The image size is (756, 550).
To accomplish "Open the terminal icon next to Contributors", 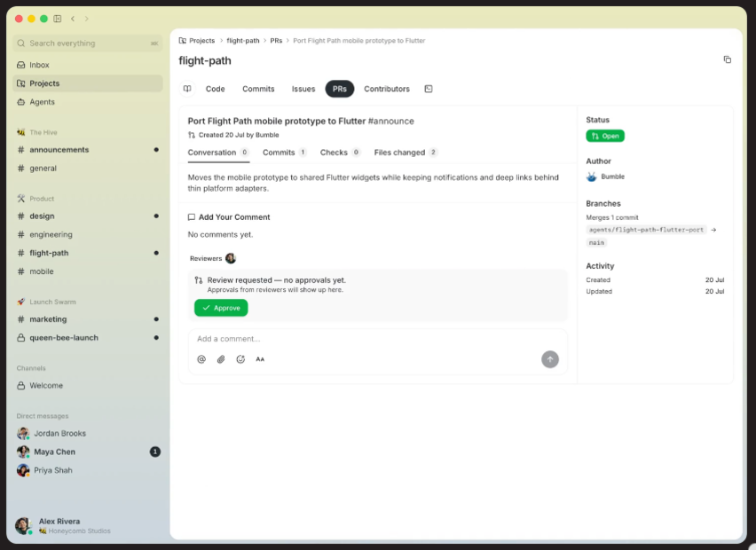I will click(x=429, y=89).
